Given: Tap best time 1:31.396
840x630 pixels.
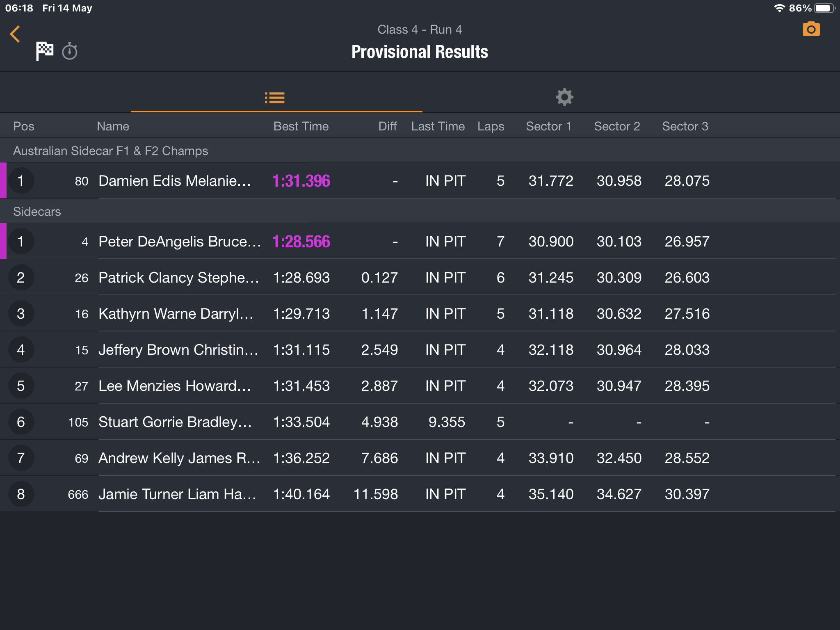Looking at the screenshot, I should (301, 181).
